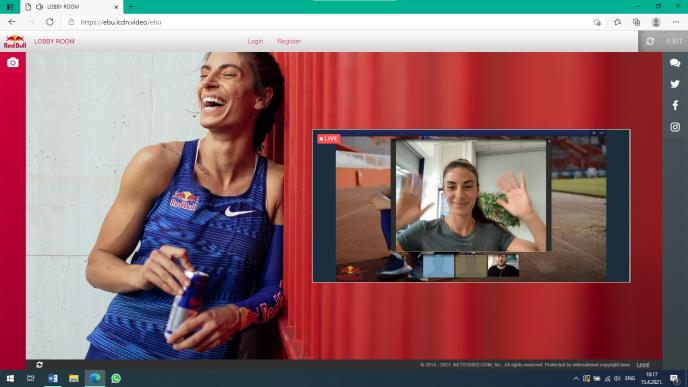Click the Legal link in the footer
Image resolution: width=688 pixels, height=387 pixels.
tap(643, 365)
